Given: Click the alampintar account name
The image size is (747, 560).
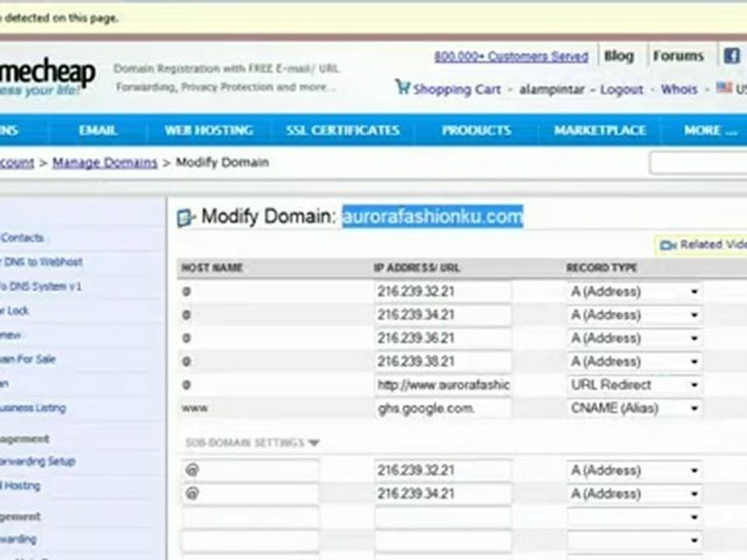Looking at the screenshot, I should click(x=552, y=89).
